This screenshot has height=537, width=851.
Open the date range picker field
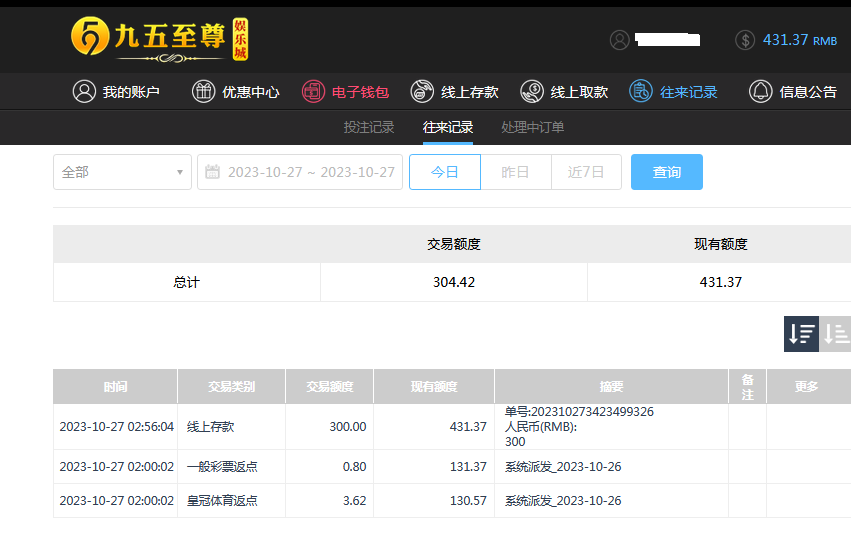(300, 172)
